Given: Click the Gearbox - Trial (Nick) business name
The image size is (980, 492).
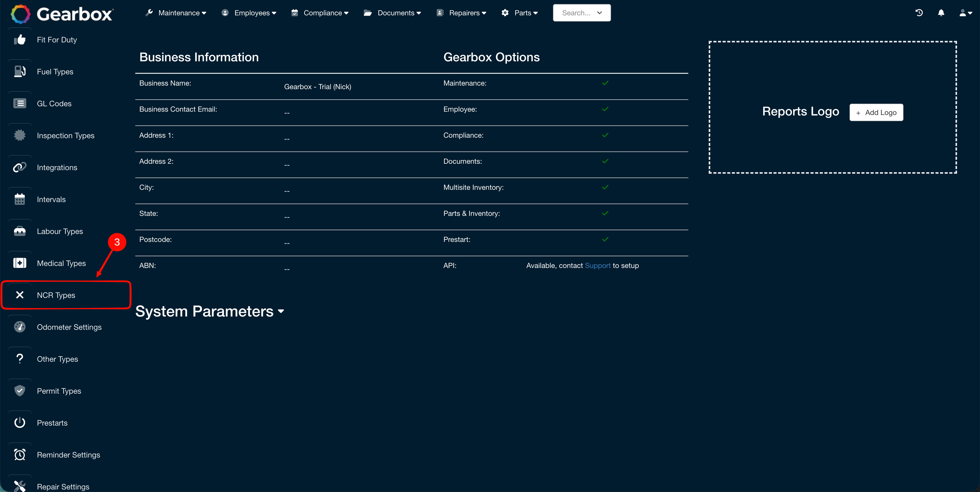Looking at the screenshot, I should 317,87.
